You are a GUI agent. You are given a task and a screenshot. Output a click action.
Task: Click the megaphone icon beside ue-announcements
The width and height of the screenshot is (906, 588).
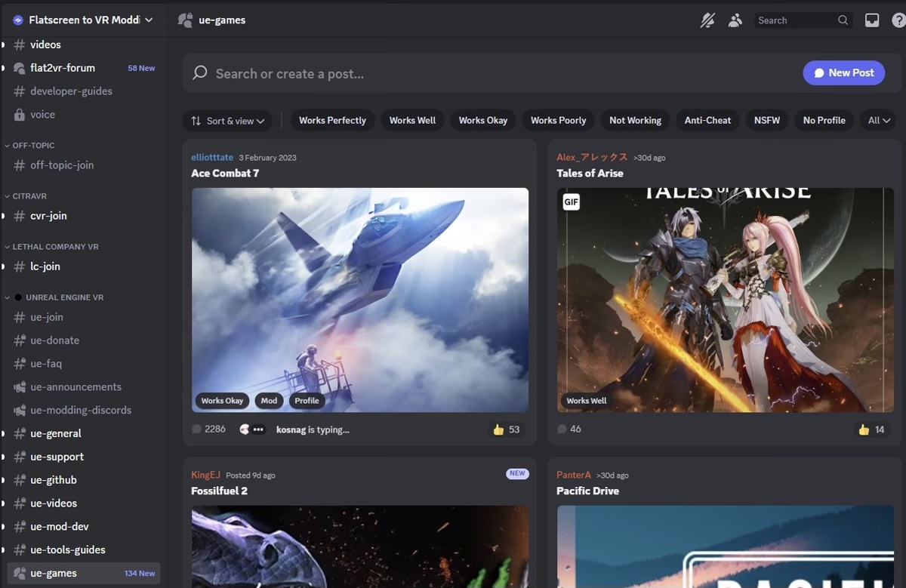pos(20,387)
